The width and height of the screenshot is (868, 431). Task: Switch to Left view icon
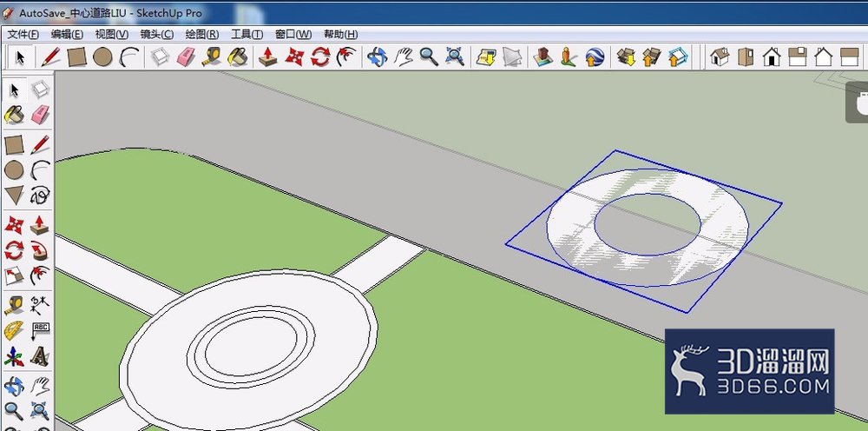click(849, 56)
